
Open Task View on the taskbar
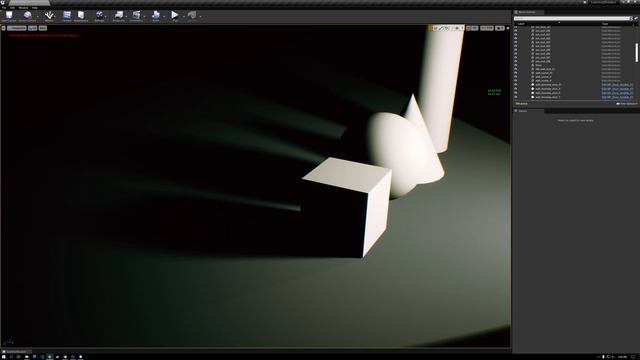pyautogui.click(x=18, y=357)
